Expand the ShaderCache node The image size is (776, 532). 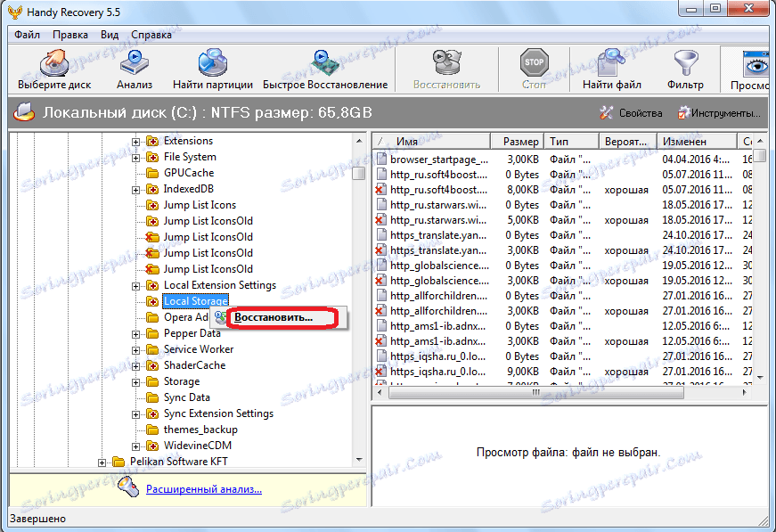[x=135, y=366]
